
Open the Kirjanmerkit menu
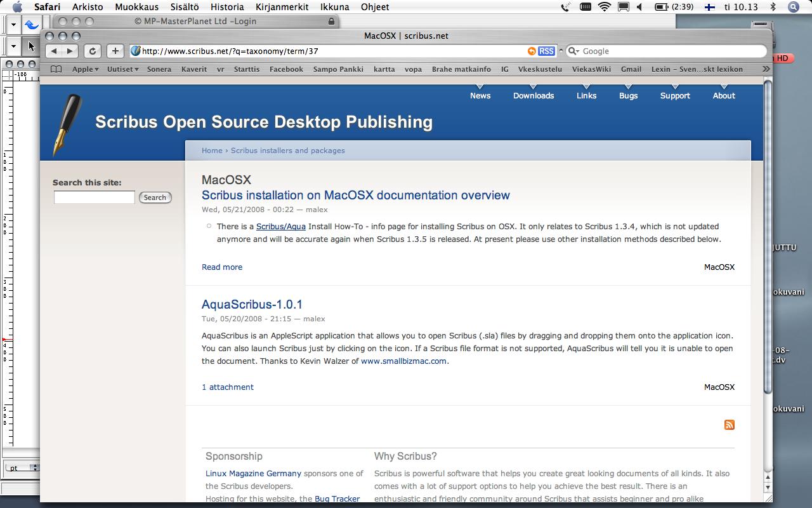click(x=282, y=7)
